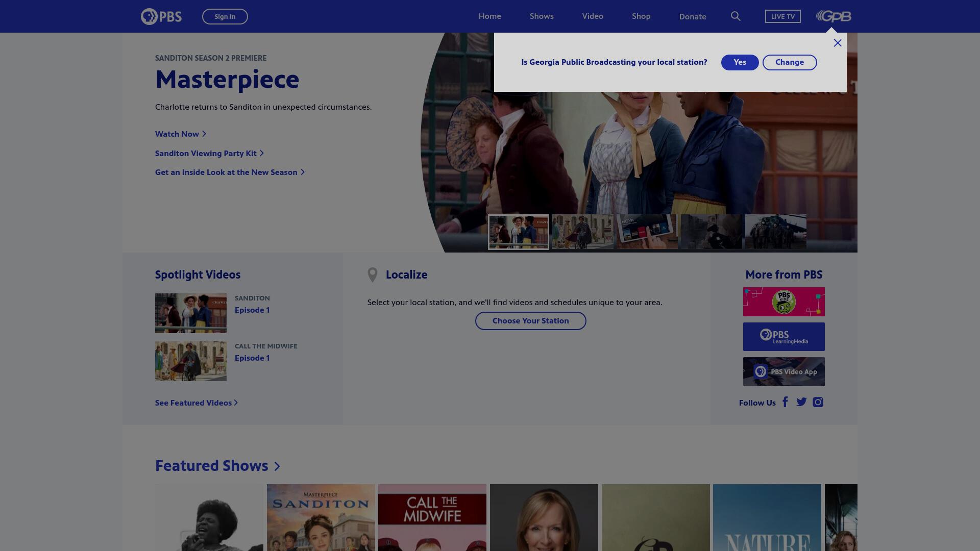Viewport: 980px width, 551px height.
Task: Open the Shows menu item
Action: (x=542, y=16)
